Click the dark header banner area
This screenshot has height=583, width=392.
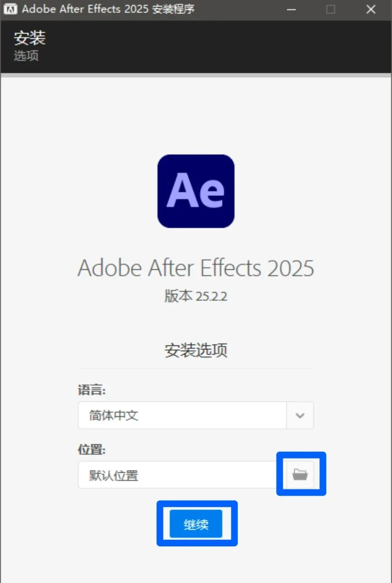[218, 47]
